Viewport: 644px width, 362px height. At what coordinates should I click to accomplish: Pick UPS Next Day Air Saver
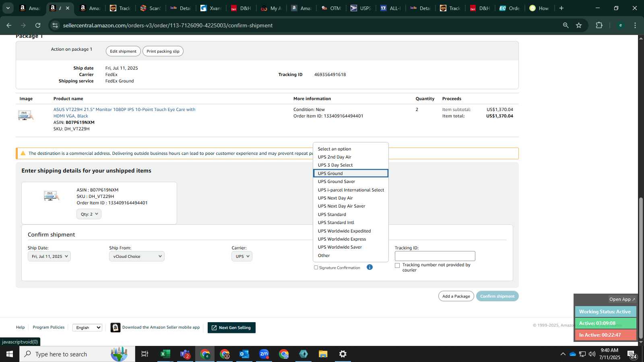tap(351, 206)
